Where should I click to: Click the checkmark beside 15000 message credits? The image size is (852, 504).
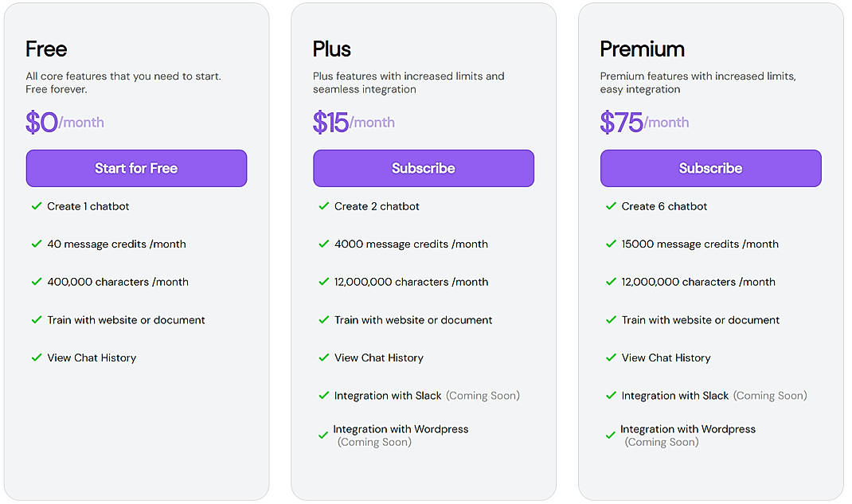click(x=611, y=244)
